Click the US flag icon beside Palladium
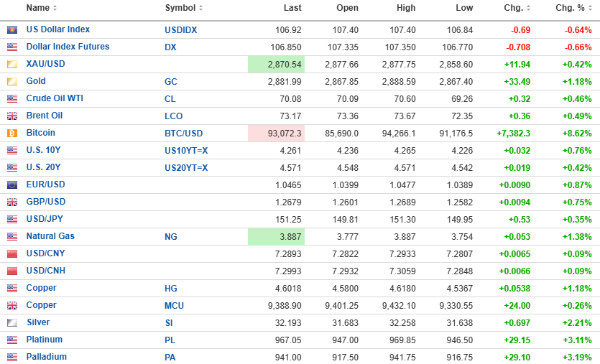 12,357
